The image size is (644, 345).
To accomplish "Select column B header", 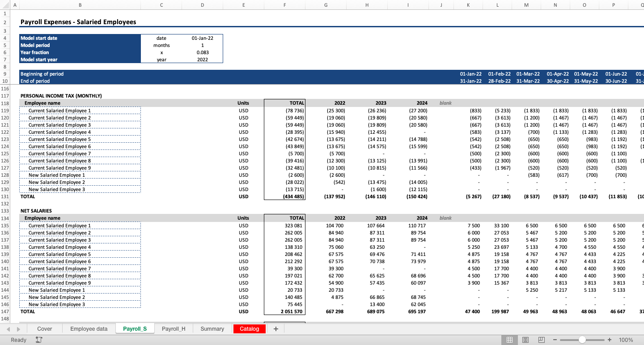I will point(80,5).
